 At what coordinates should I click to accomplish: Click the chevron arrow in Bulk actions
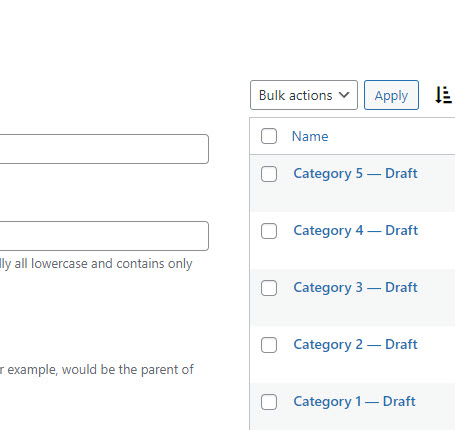[x=344, y=95]
